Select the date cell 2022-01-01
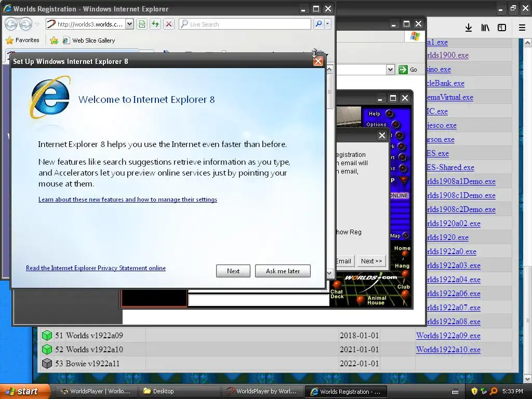Image resolution: width=532 pixels, height=399 pixels. coord(359,363)
